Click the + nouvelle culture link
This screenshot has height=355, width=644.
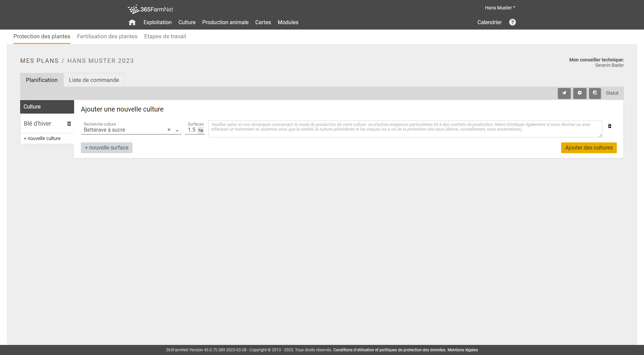(42, 138)
